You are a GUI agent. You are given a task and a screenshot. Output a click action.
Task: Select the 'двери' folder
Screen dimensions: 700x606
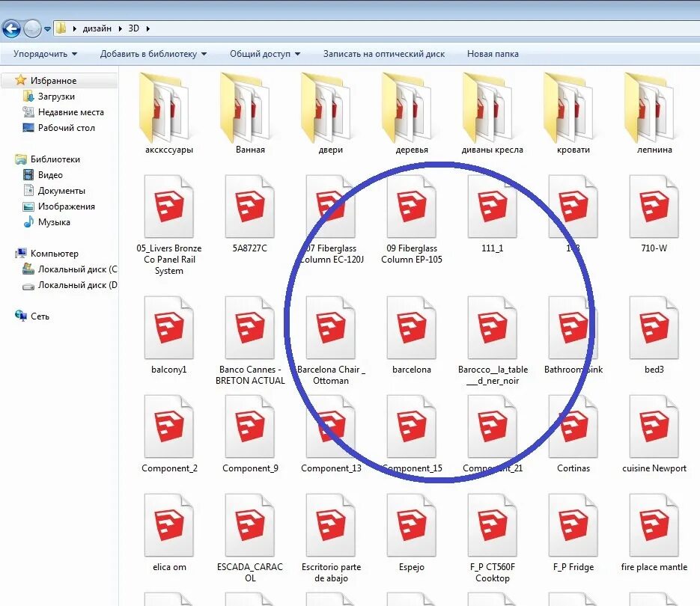(331, 114)
